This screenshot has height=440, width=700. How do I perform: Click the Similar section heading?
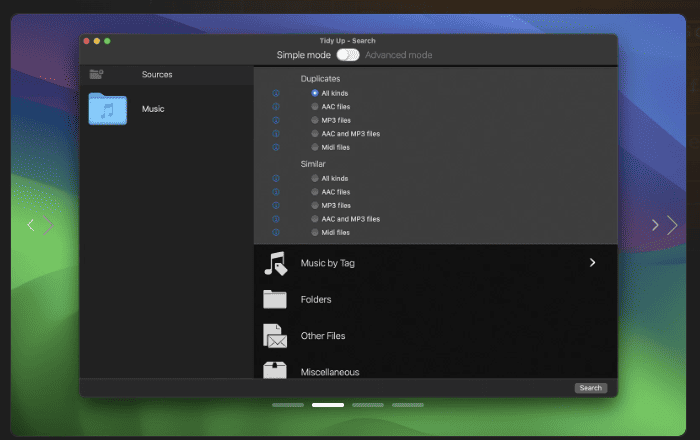pos(313,164)
